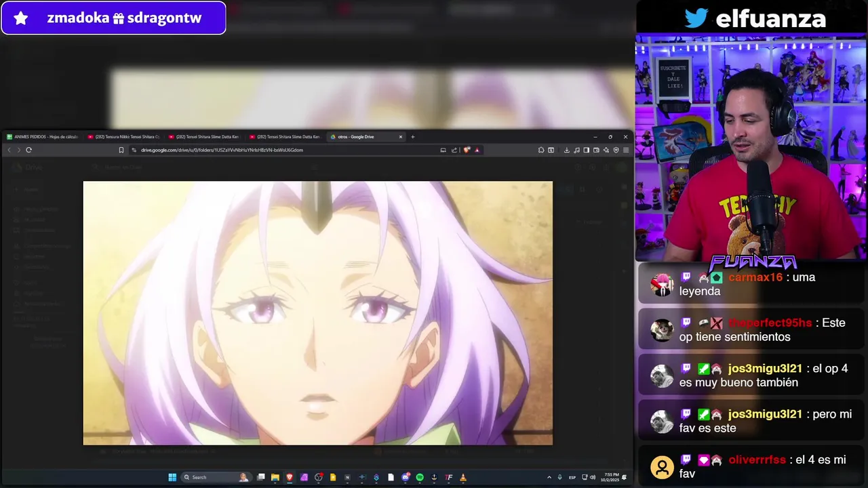Close the otros Google Drive tab
This screenshot has width=868, height=488.
(x=401, y=137)
